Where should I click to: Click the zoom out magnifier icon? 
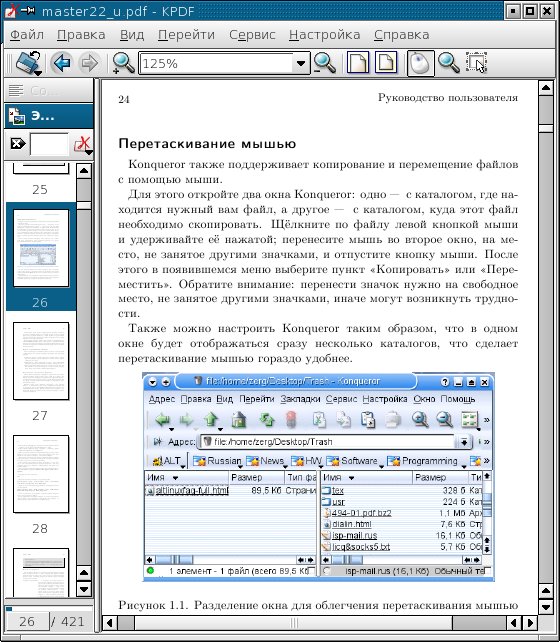coord(325,63)
